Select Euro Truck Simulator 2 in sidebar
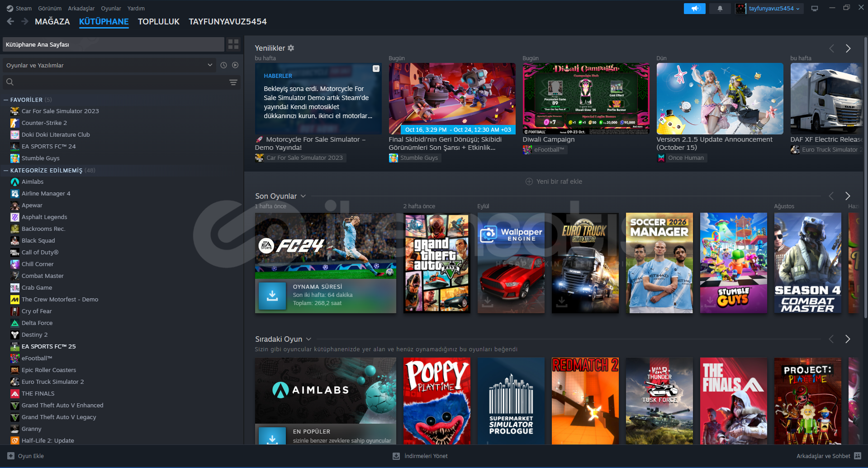 point(52,382)
